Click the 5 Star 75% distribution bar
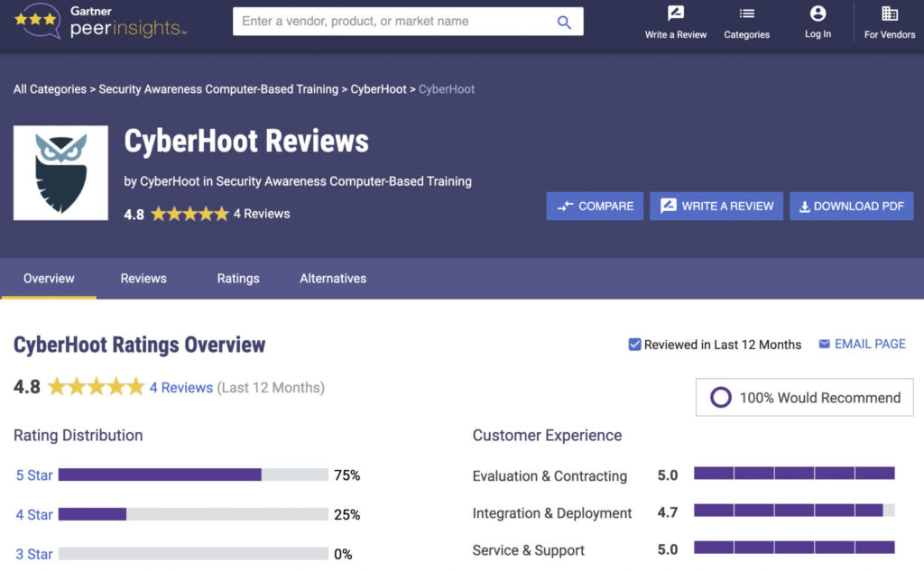This screenshot has height=571, width=924. point(193,475)
